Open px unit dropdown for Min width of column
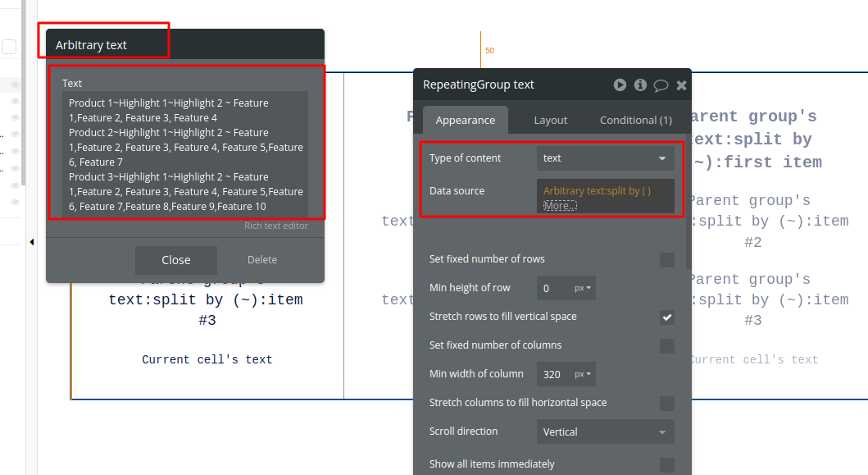 click(x=583, y=374)
